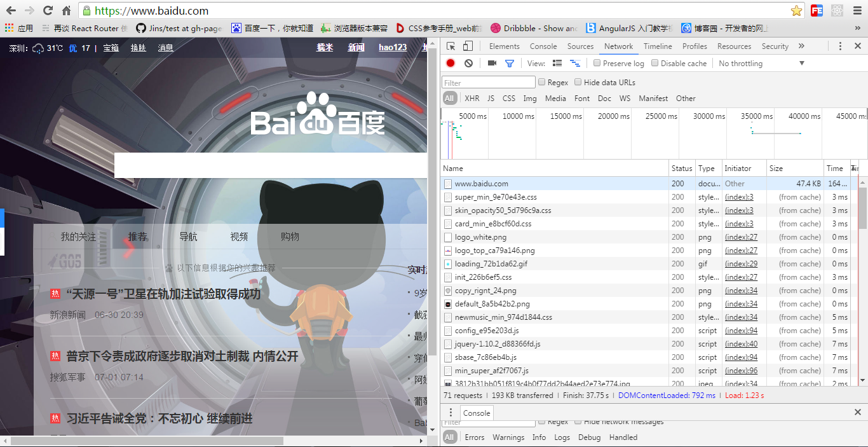The image size is (868, 447).
Task: Switch to the Profiles tab
Action: pyautogui.click(x=695, y=46)
